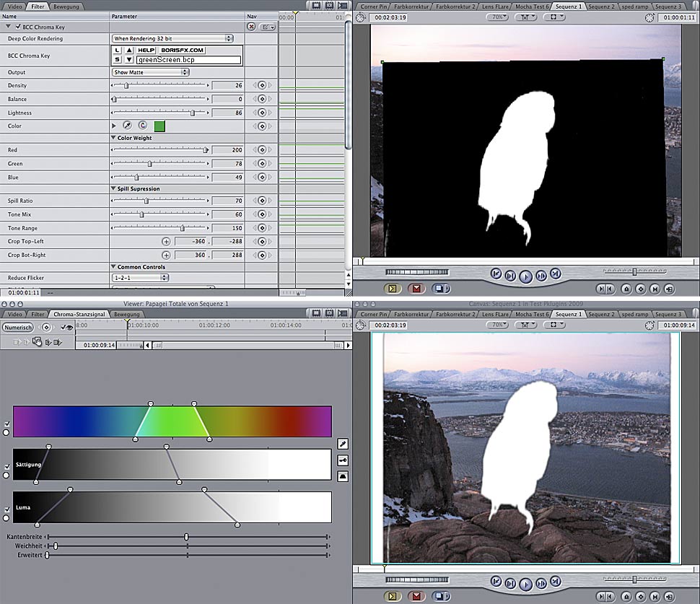The image size is (700, 604).
Task: Click the green key color swatch
Action: tap(159, 126)
